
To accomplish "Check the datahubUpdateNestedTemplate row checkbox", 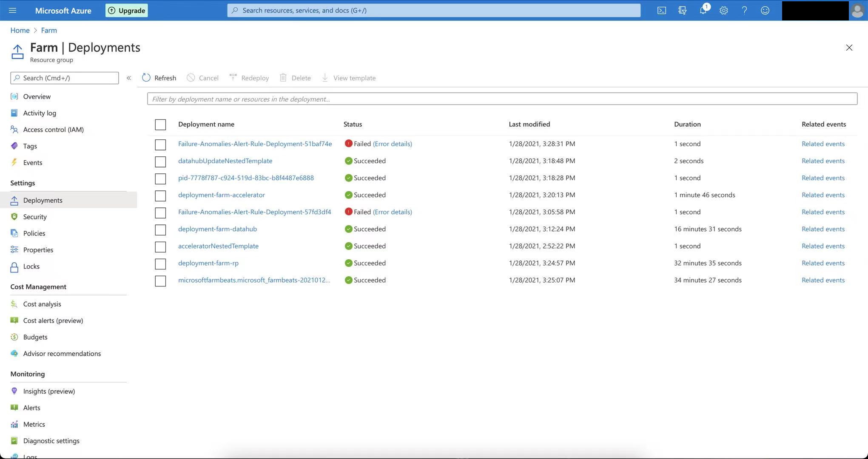I will pos(160,161).
